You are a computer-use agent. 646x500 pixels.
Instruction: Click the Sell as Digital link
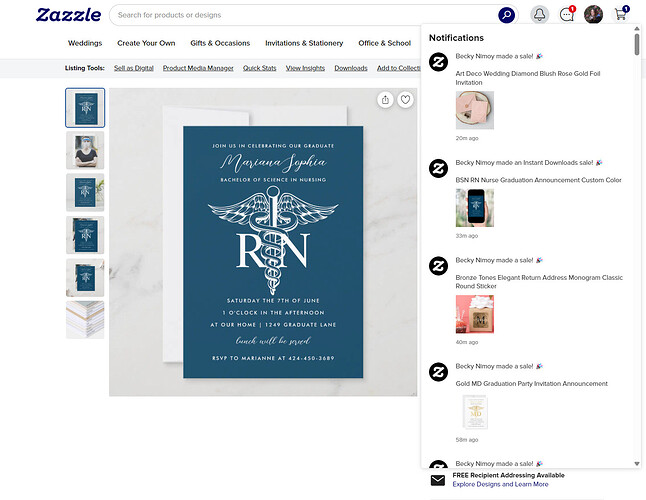click(x=134, y=68)
